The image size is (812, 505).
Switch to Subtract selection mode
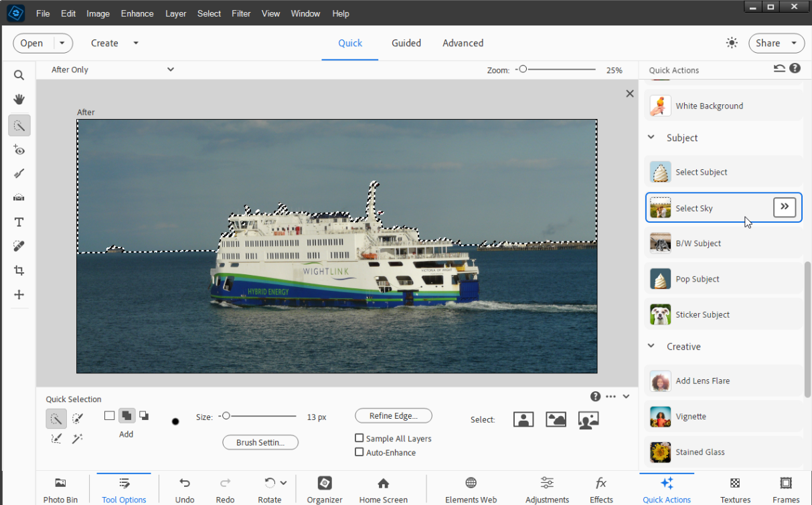143,415
